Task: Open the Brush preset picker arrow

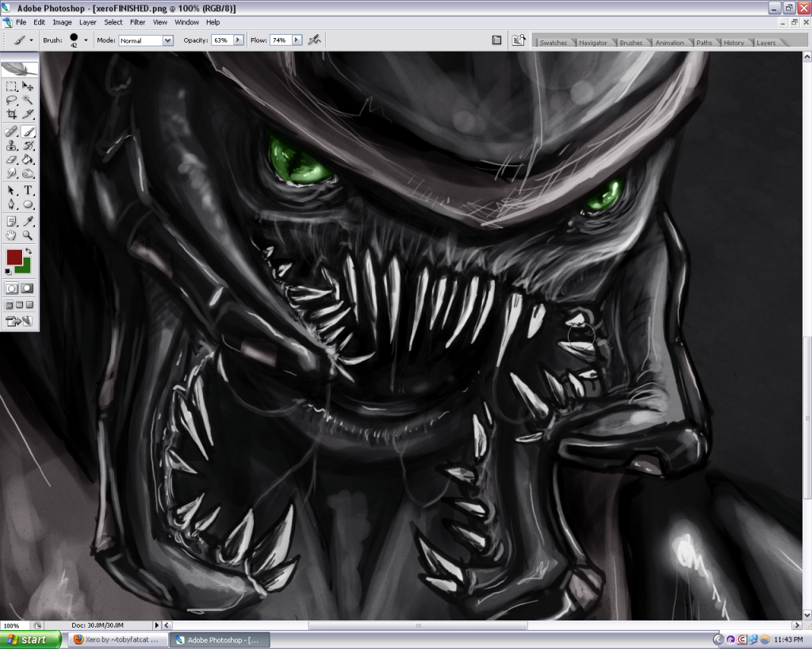Action: [x=86, y=40]
